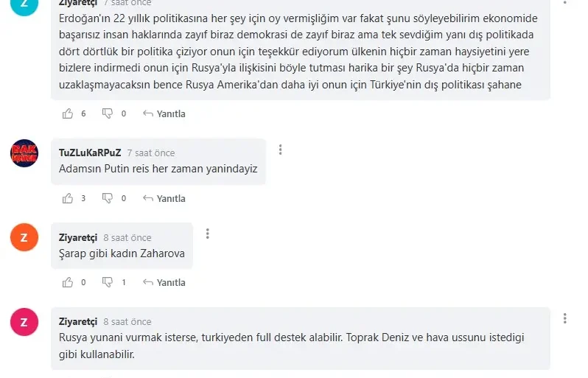Click '8 saat önce' timestamp on Zaharova comment
The height and width of the screenshot is (378, 588).
127,238
